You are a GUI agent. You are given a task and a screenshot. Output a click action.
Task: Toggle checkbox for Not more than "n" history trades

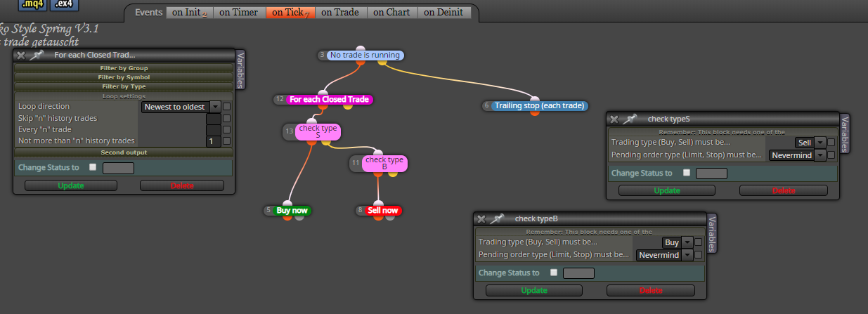pos(227,141)
